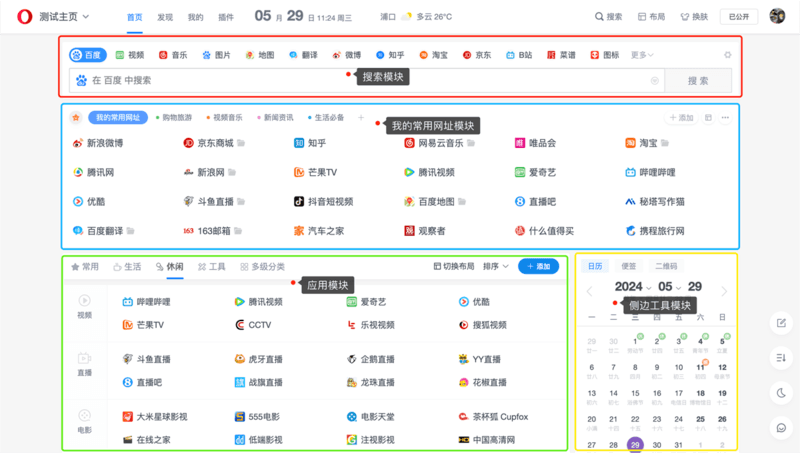Add a new category with plus
Screen dimensions: 800x453
(x=361, y=118)
